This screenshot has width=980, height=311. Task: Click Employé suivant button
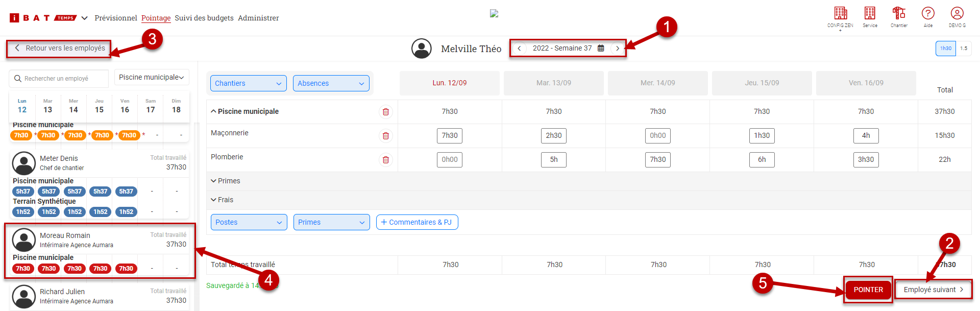pyautogui.click(x=933, y=290)
